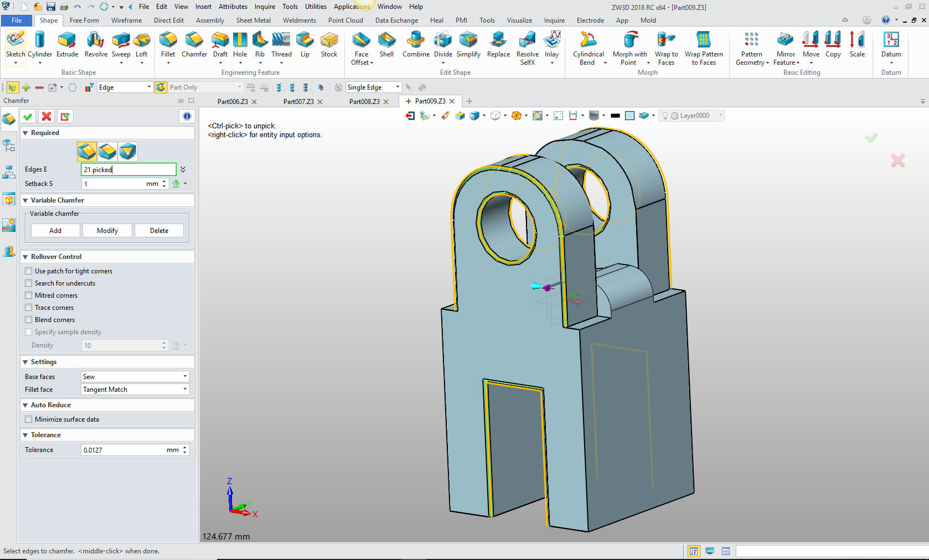
Task: Check the Mitred corners option
Action: pyautogui.click(x=29, y=295)
